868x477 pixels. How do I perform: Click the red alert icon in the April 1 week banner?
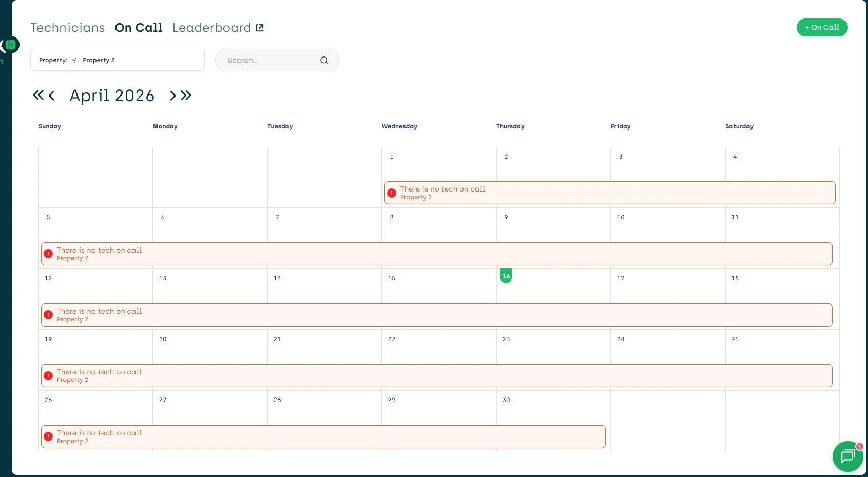click(x=392, y=193)
